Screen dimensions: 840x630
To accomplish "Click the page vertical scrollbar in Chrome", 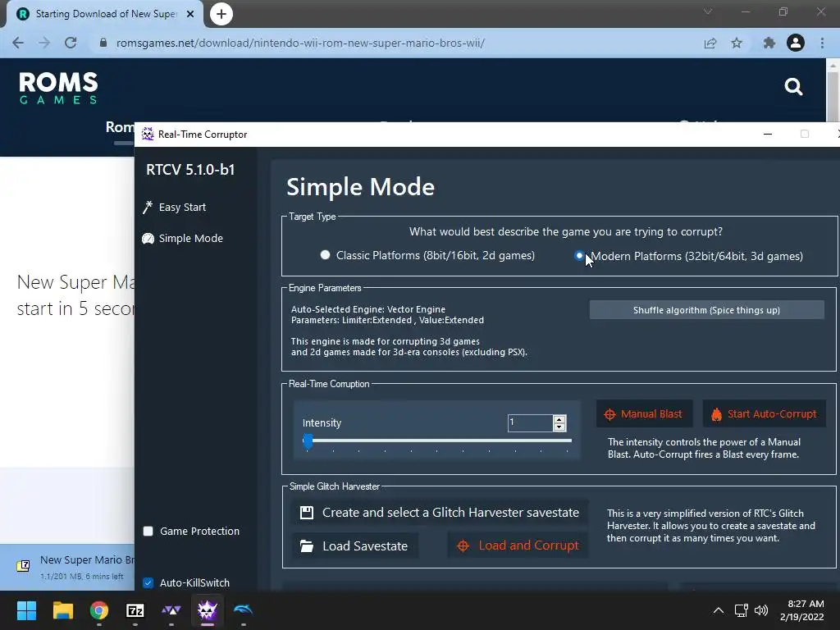I will [833, 97].
